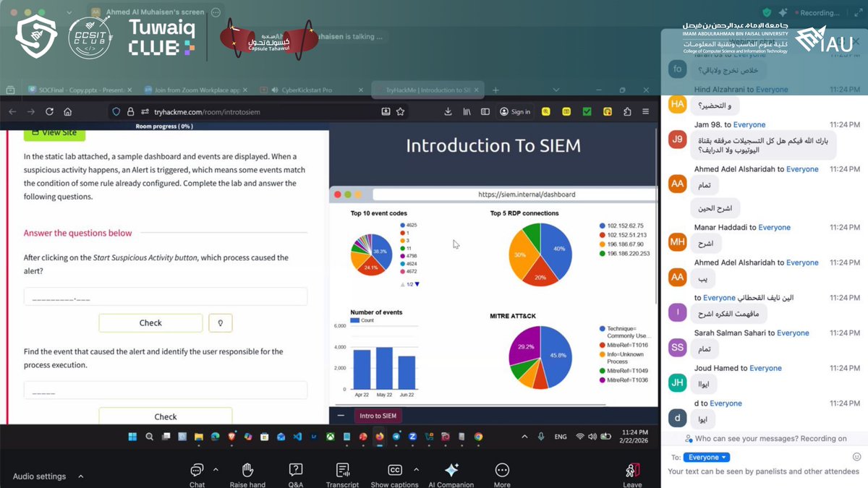Open the browser downloads arrow

(x=448, y=111)
